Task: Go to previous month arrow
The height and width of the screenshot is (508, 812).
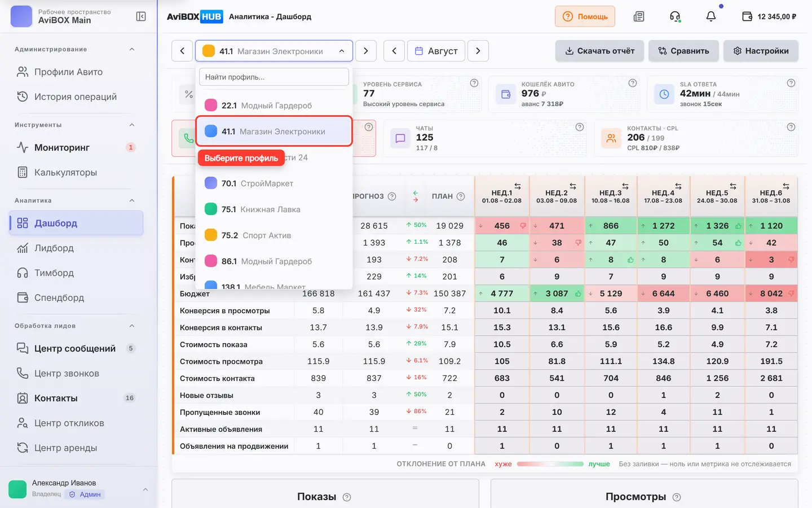Action: (394, 51)
